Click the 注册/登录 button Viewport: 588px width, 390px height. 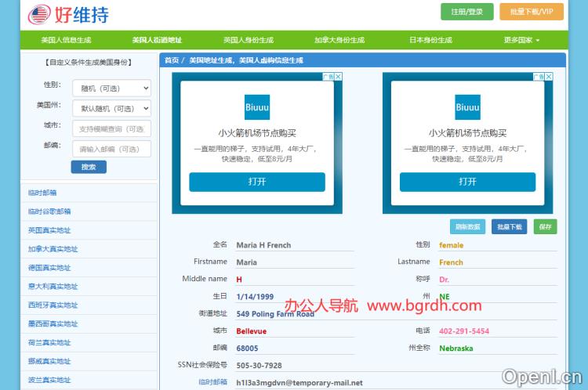pyautogui.click(x=467, y=12)
